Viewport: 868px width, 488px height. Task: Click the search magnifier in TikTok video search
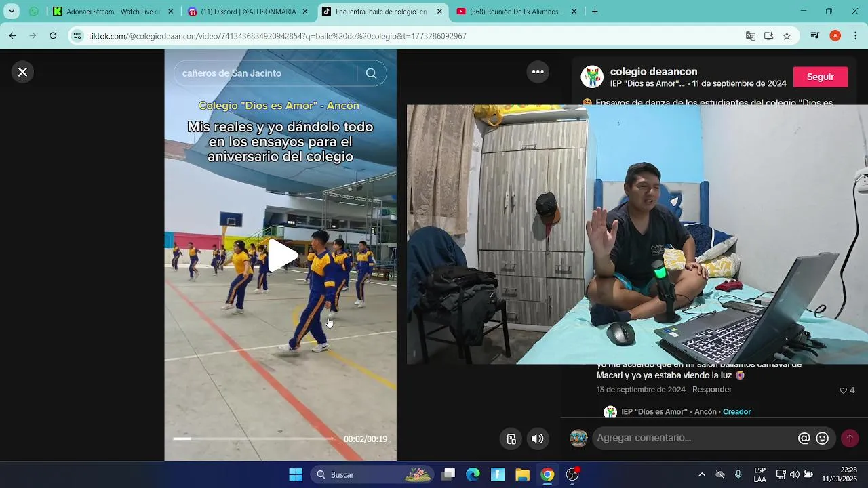click(371, 73)
